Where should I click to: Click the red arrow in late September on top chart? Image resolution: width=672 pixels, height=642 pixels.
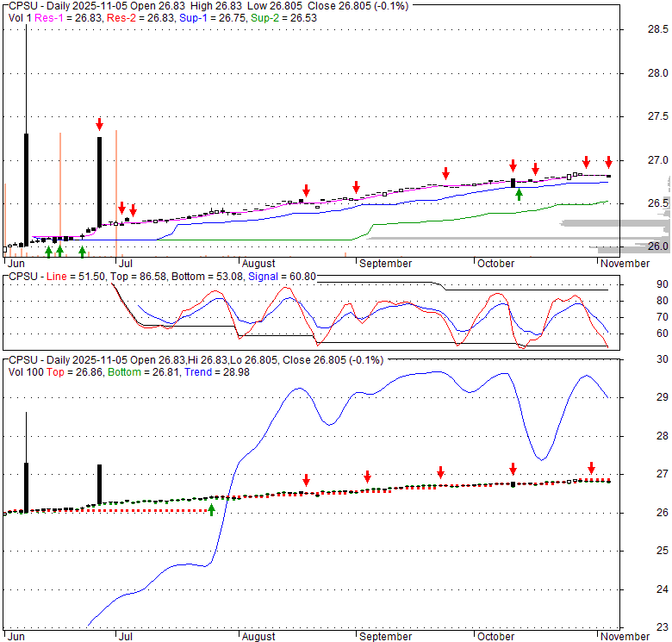point(445,173)
